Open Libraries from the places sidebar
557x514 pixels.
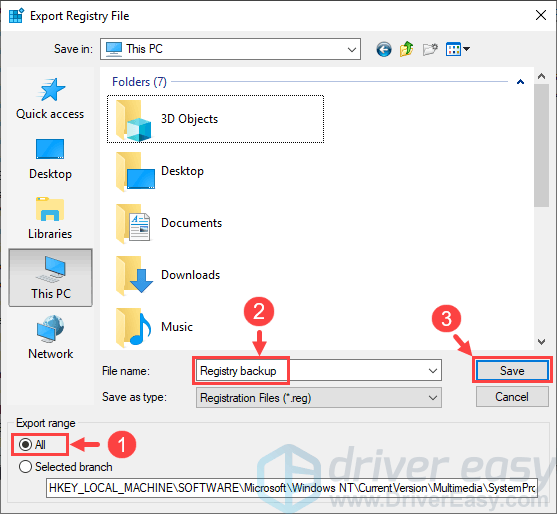50,219
